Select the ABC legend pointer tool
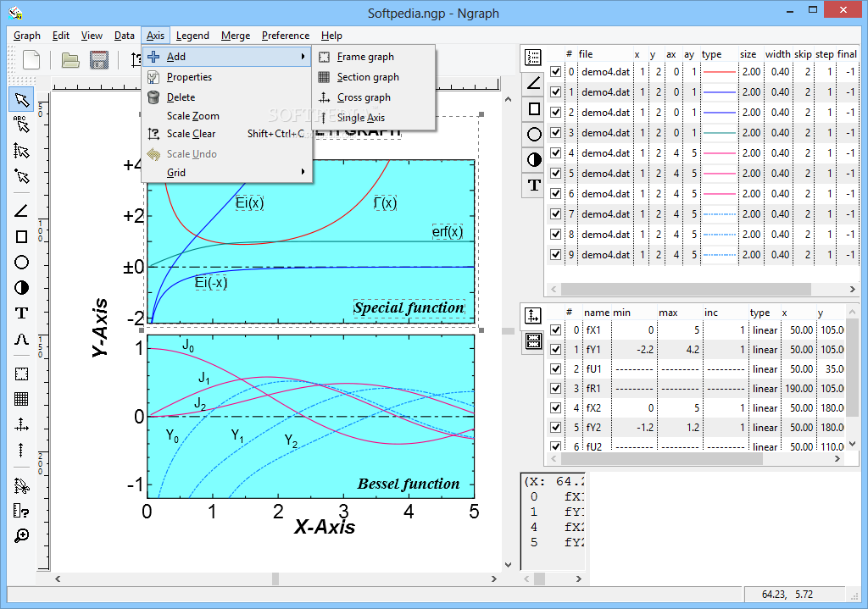Viewport: 868px width, 609px height. (21, 125)
